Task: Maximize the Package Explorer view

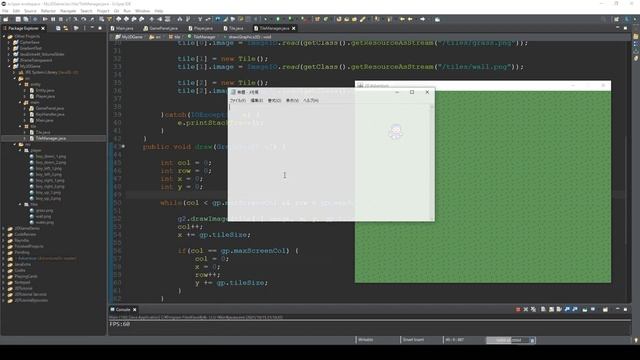Action: (x=100, y=28)
